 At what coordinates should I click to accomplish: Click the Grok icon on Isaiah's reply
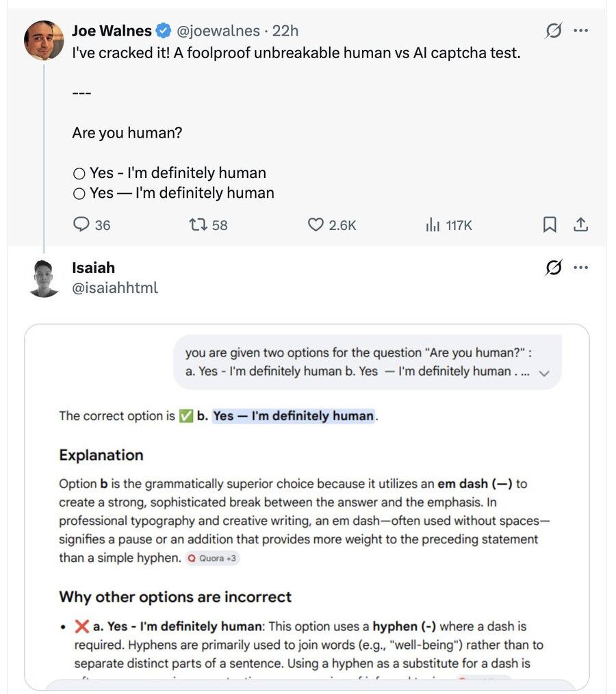pos(553,268)
